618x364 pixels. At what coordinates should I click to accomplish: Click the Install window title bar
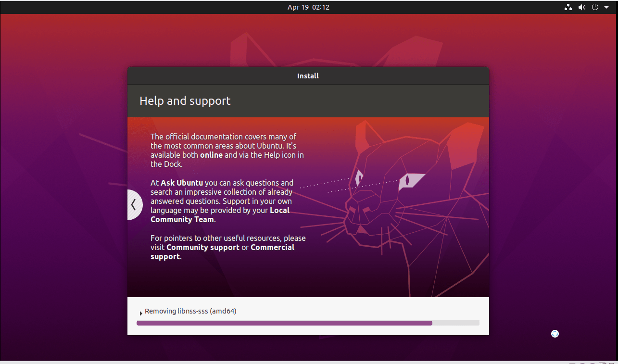308,76
